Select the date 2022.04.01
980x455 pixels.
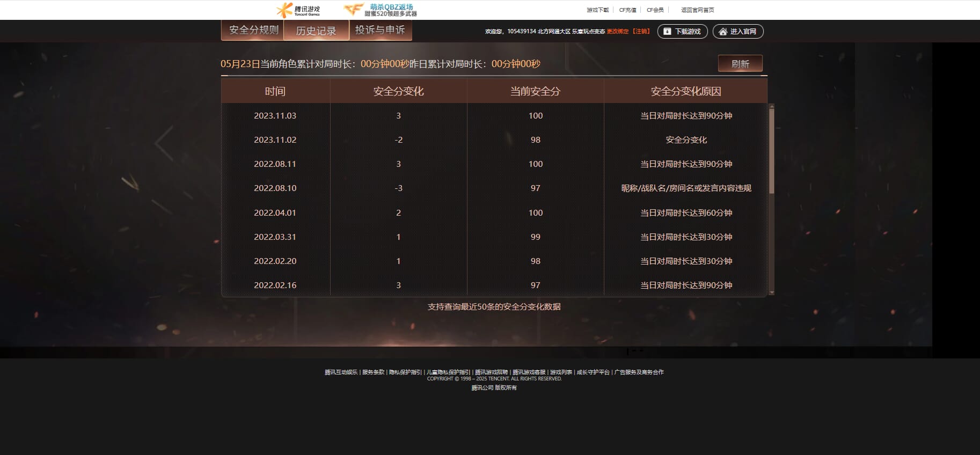pyautogui.click(x=275, y=213)
